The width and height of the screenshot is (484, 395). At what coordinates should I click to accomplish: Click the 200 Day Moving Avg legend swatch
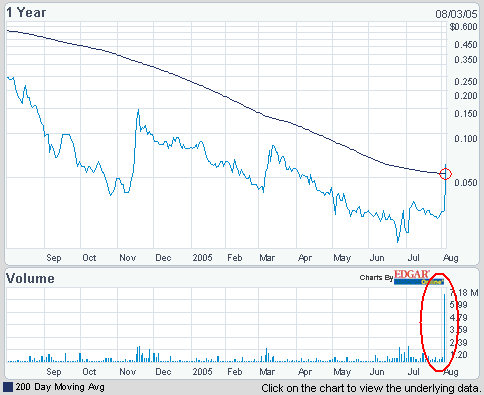point(8,387)
